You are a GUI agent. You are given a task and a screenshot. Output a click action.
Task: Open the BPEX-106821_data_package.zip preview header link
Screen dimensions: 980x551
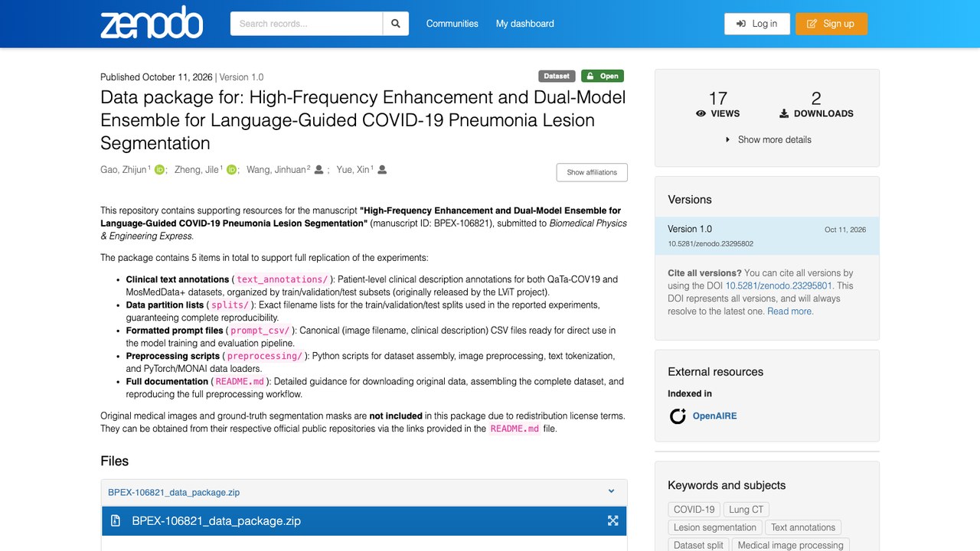point(174,492)
